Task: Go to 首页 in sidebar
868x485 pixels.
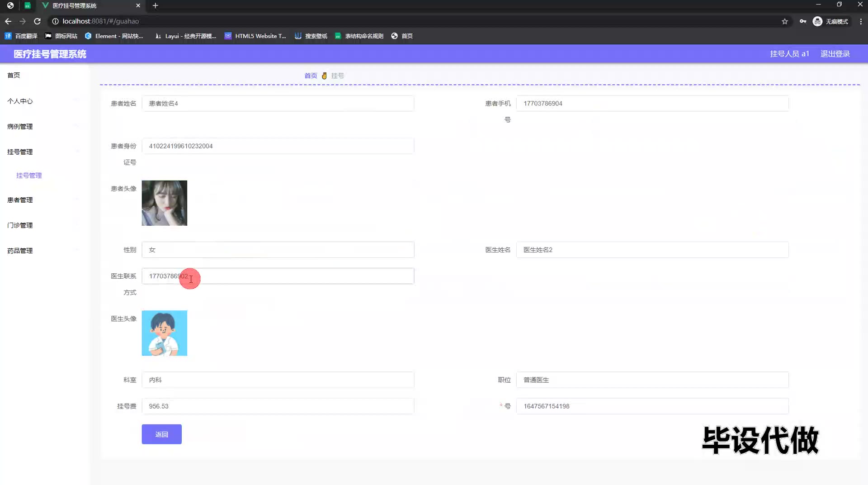Action: tap(14, 75)
